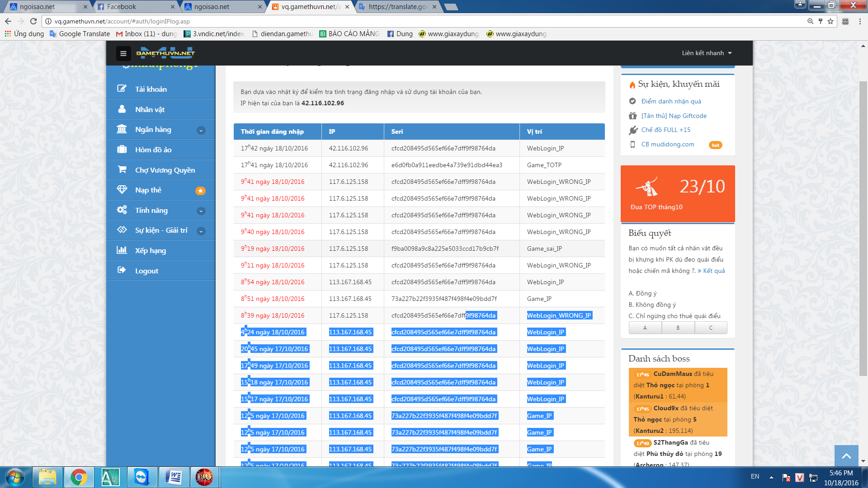Open Microsoft Word from the taskbar
The height and width of the screenshot is (488, 868).
click(x=174, y=477)
